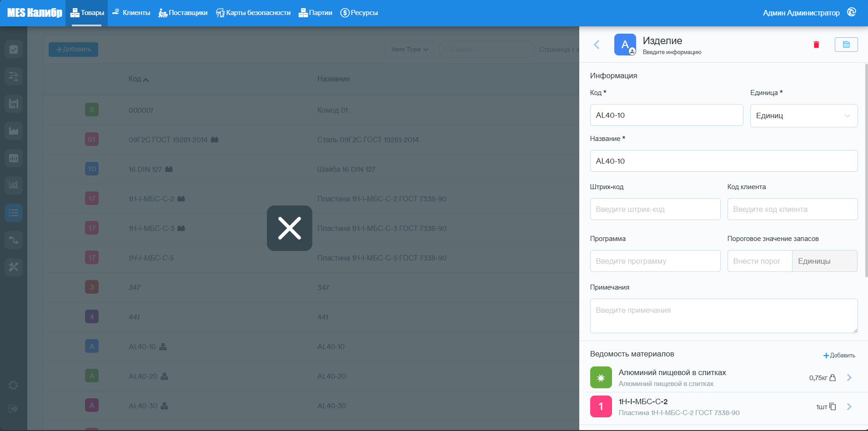Open the Партии tab
868x431 pixels.
(315, 13)
